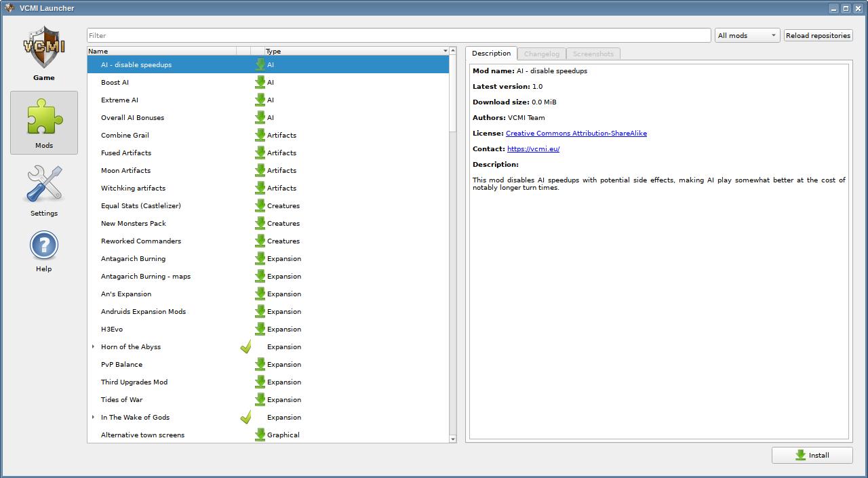Click download icon next to Boost AI
868x478 pixels.
260,82
